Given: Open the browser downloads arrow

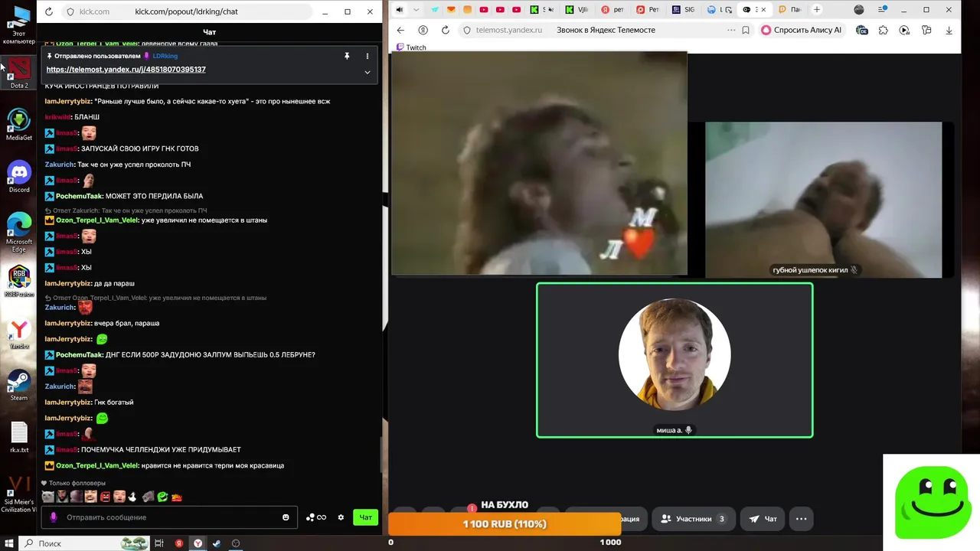Looking at the screenshot, I should coord(949,30).
